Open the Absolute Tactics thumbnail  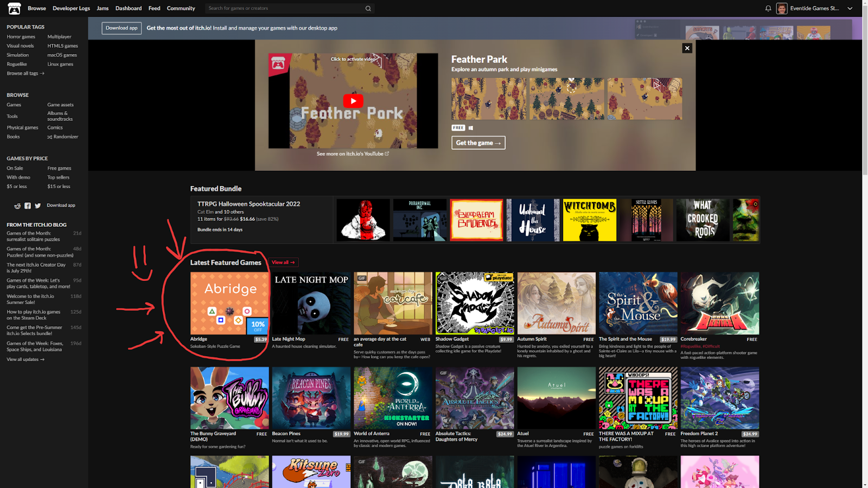(x=475, y=398)
